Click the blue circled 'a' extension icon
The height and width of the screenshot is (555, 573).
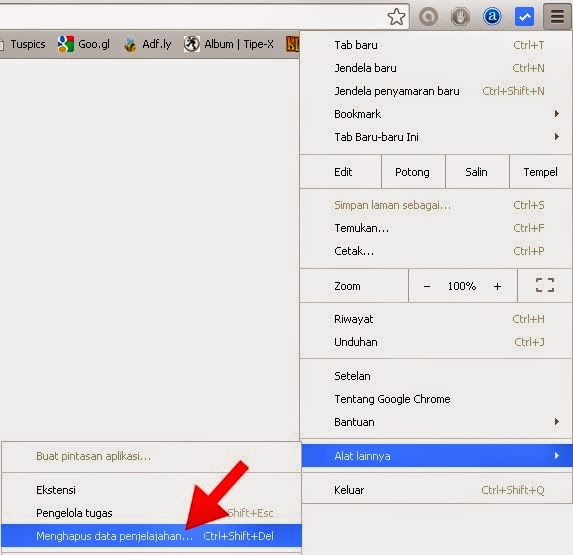coord(492,16)
